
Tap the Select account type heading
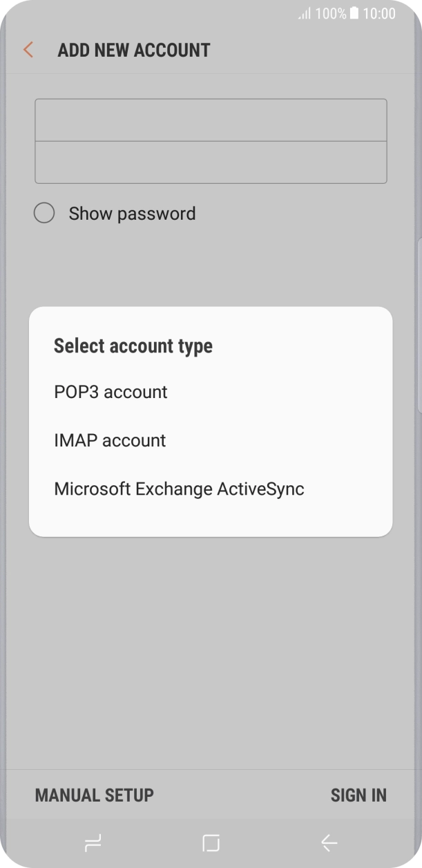133,346
